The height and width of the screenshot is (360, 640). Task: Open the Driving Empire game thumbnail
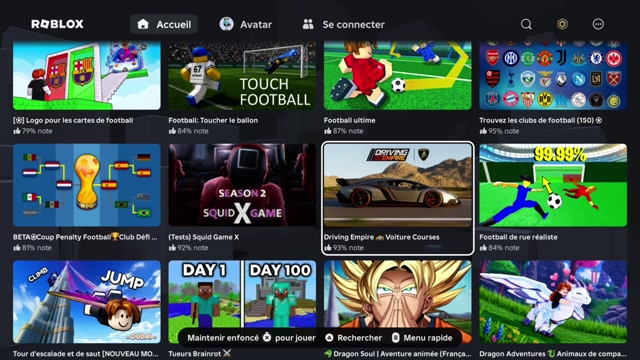398,185
